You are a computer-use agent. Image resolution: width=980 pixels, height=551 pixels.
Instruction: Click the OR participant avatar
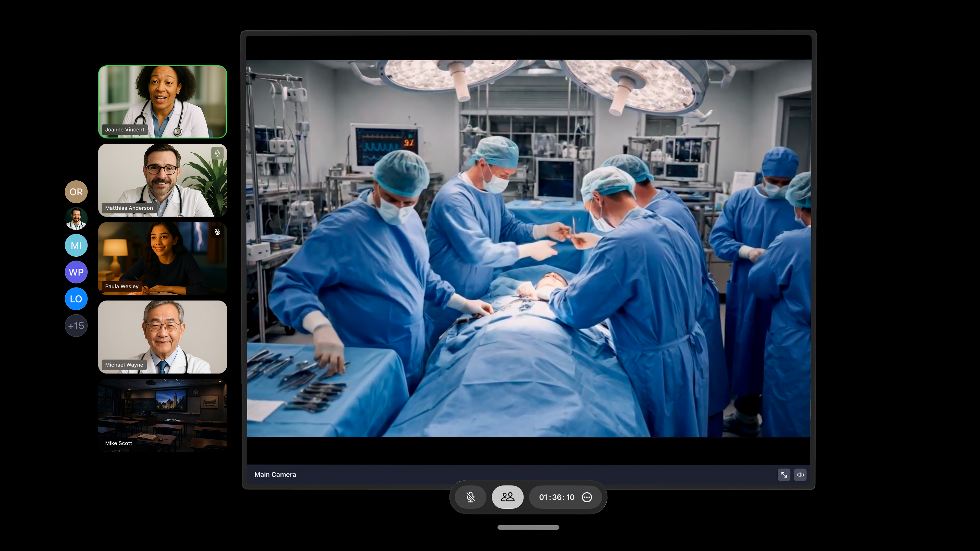(x=76, y=192)
